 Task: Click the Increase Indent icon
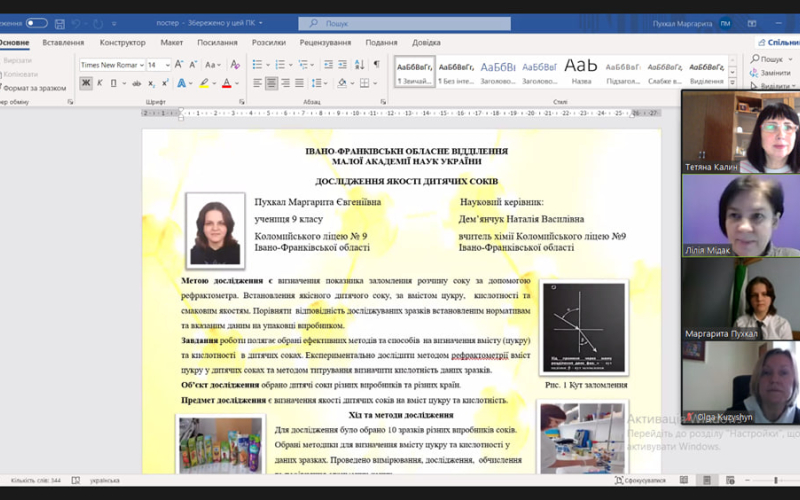pos(342,64)
